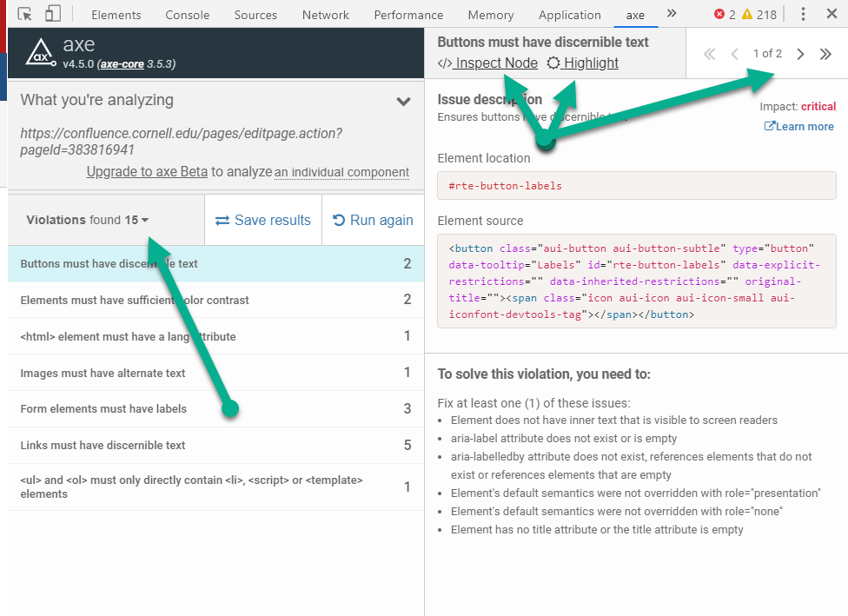
Task: Switch to the Console tab
Action: [187, 15]
